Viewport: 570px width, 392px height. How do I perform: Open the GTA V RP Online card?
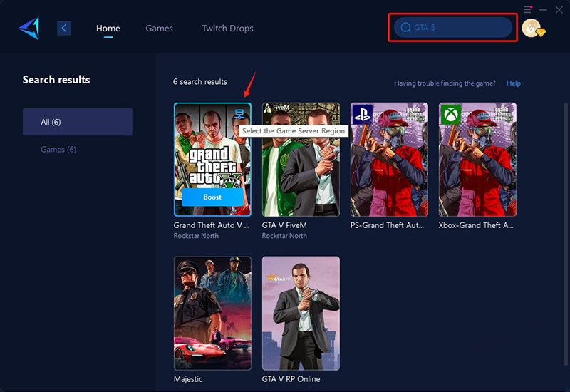pyautogui.click(x=301, y=313)
